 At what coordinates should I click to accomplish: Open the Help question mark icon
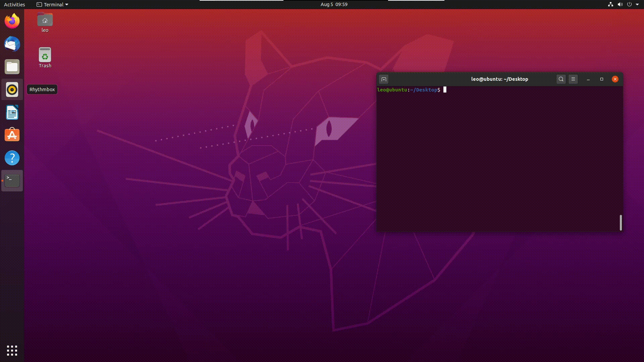tap(12, 158)
